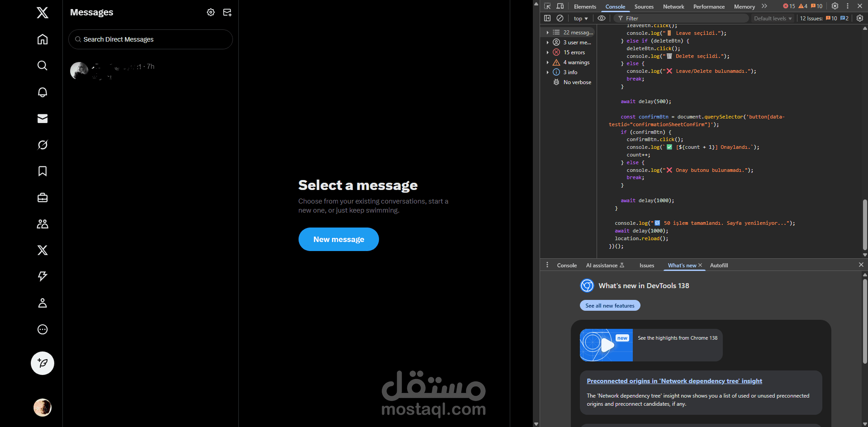Viewport: 868px width, 427px height.
Task: Focus the Search Direct Messages field
Action: tap(151, 39)
